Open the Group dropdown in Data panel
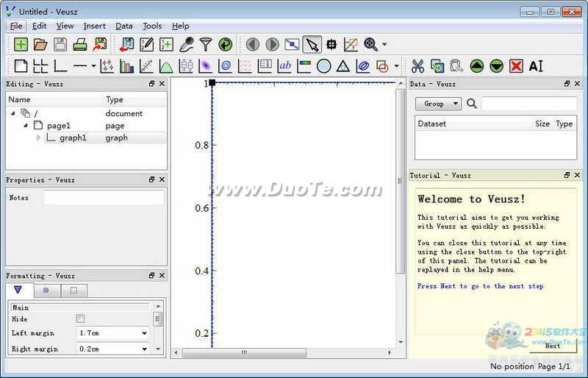Screen dimensions: 588x378 tap(438, 104)
